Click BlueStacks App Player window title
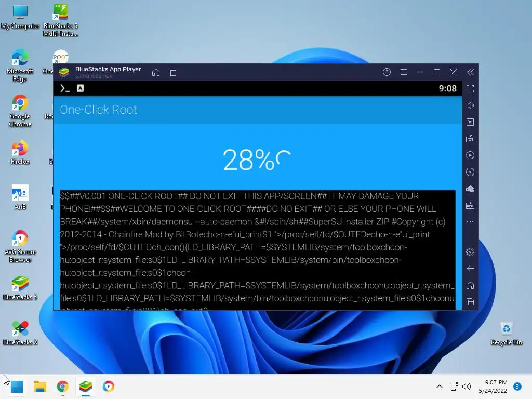The width and height of the screenshot is (532, 399). 108,69
